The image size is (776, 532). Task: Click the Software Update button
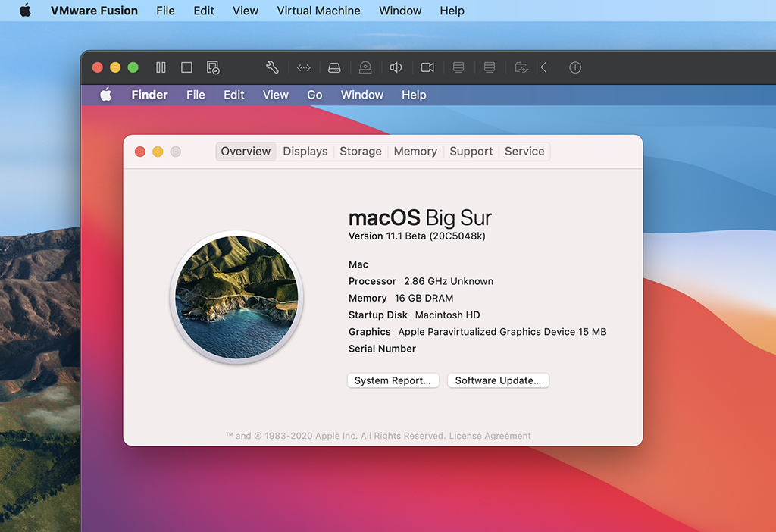498,380
